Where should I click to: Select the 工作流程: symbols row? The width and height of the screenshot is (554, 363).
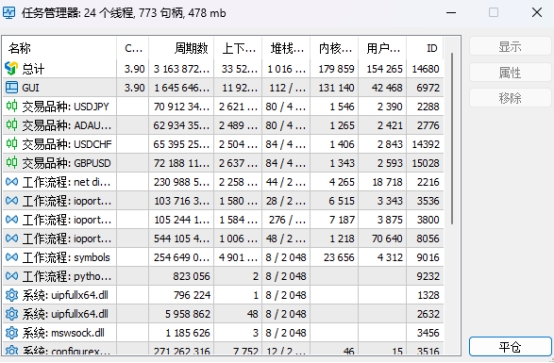coord(223,257)
